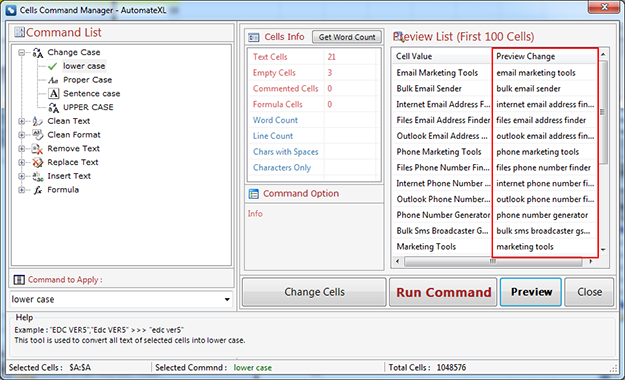The image size is (625, 380).
Task: Click the Info label under Command Option
Action: pyautogui.click(x=255, y=214)
